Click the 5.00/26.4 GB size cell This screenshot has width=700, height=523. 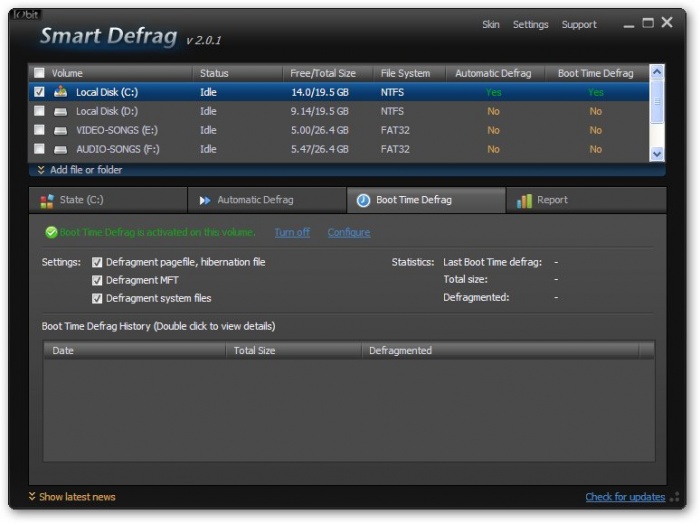tap(320, 130)
